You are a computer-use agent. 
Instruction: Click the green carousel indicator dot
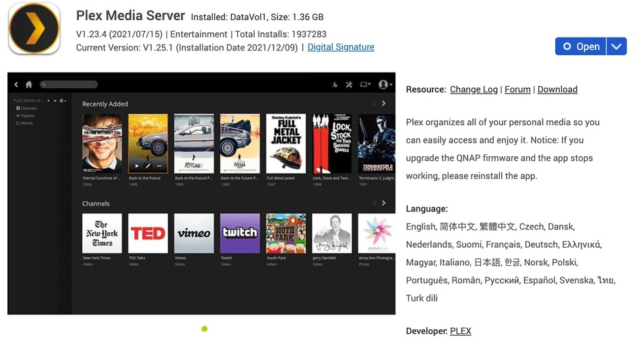tap(205, 328)
